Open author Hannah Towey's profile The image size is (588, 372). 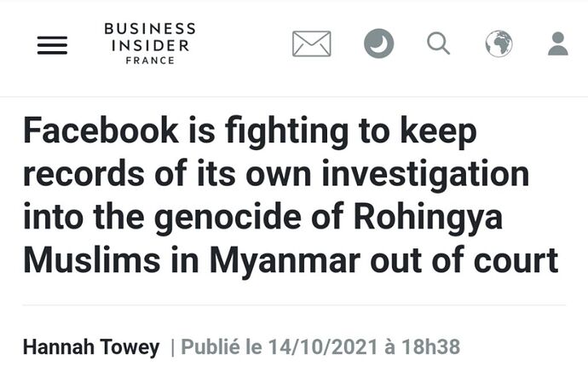(91, 347)
